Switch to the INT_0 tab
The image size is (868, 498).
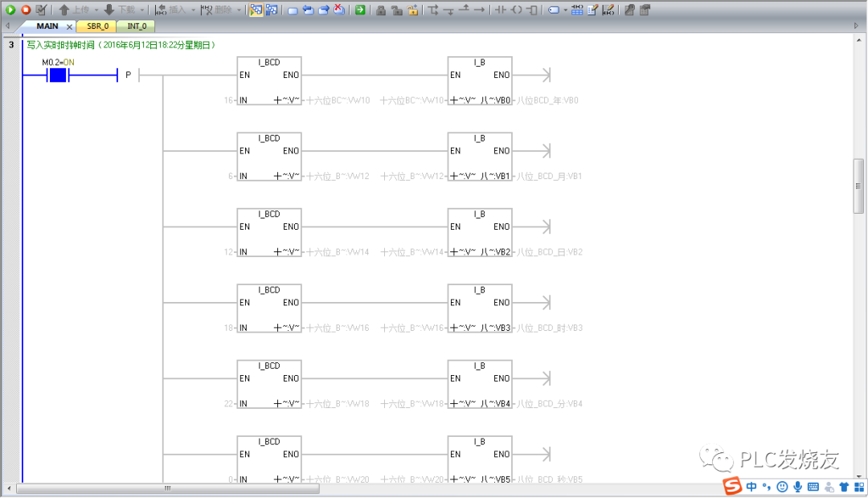click(x=137, y=26)
